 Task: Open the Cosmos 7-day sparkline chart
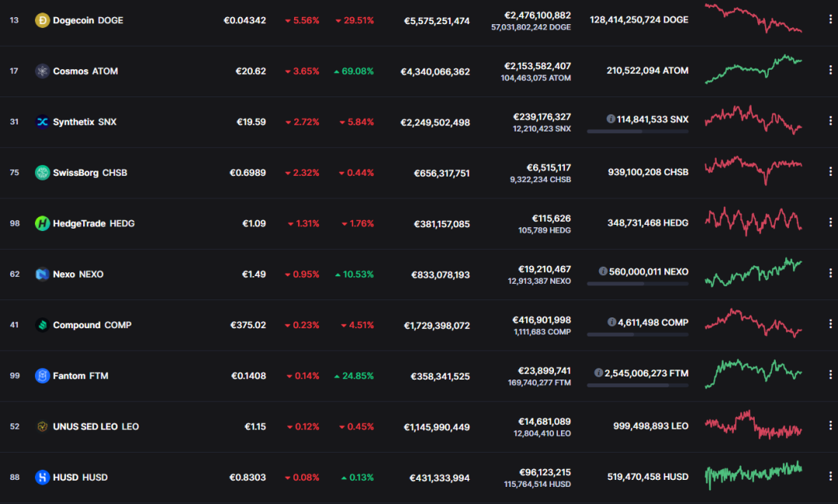753,69
